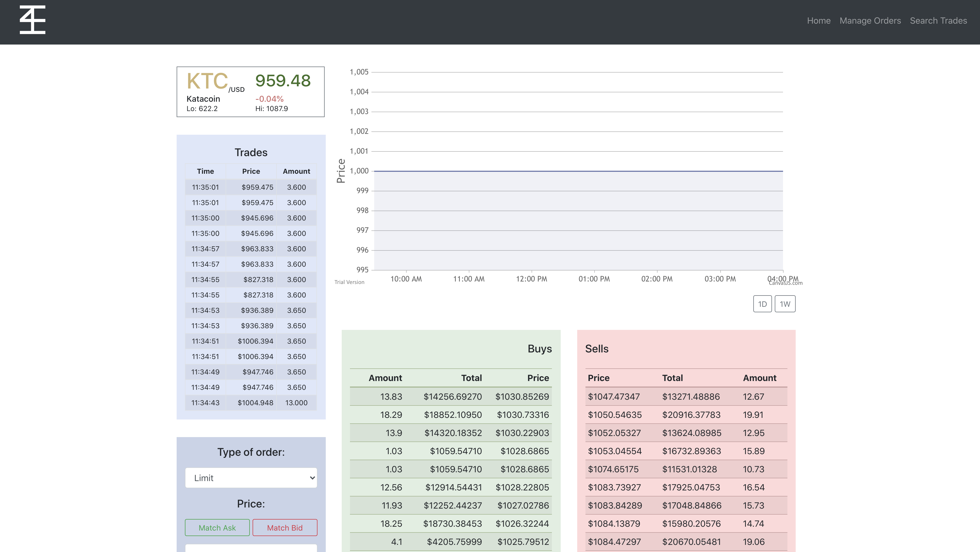Click buy order price $1025.79512
This screenshot has height=552, width=980.
tap(523, 542)
